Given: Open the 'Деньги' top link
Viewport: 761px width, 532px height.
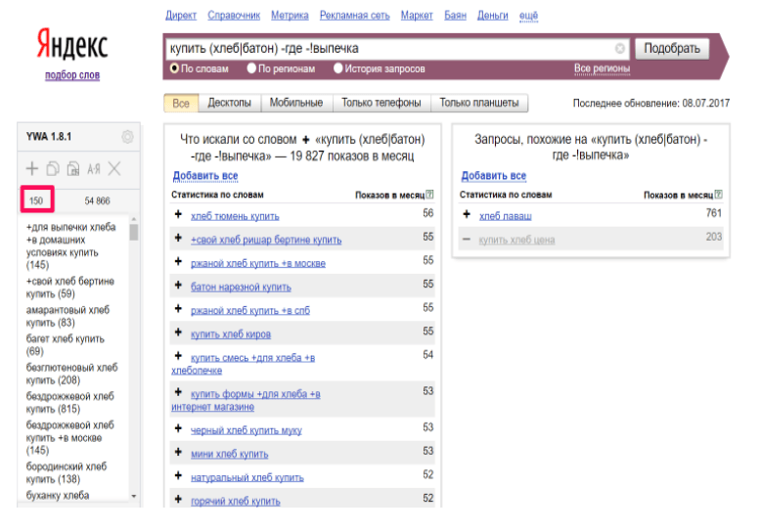Looking at the screenshot, I should point(493,16).
